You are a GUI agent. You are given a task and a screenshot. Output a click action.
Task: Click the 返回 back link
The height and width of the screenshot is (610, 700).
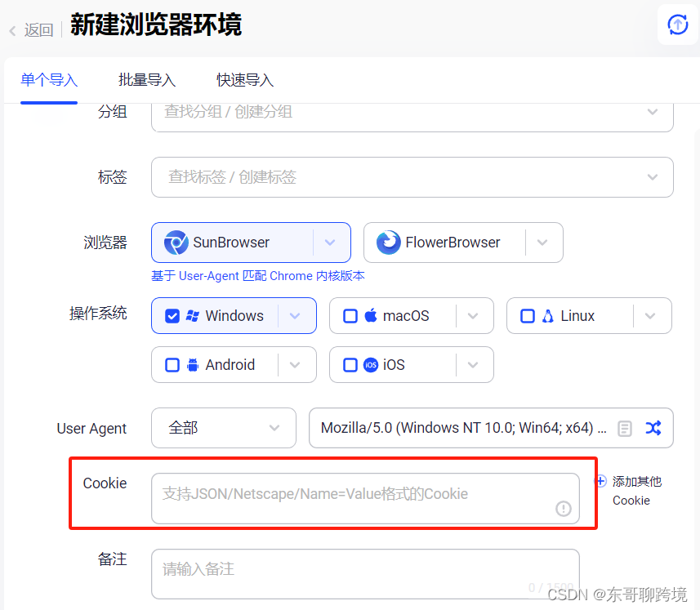point(38,31)
